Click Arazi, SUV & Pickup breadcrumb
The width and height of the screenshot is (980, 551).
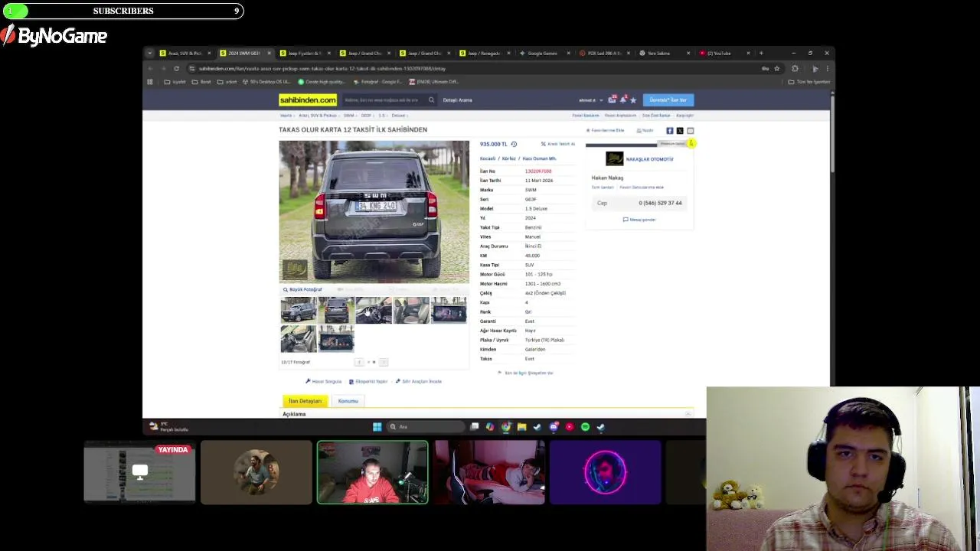pos(318,116)
